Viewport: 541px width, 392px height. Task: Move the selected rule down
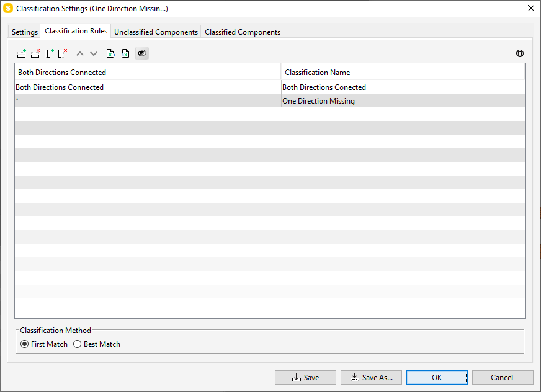coord(94,53)
